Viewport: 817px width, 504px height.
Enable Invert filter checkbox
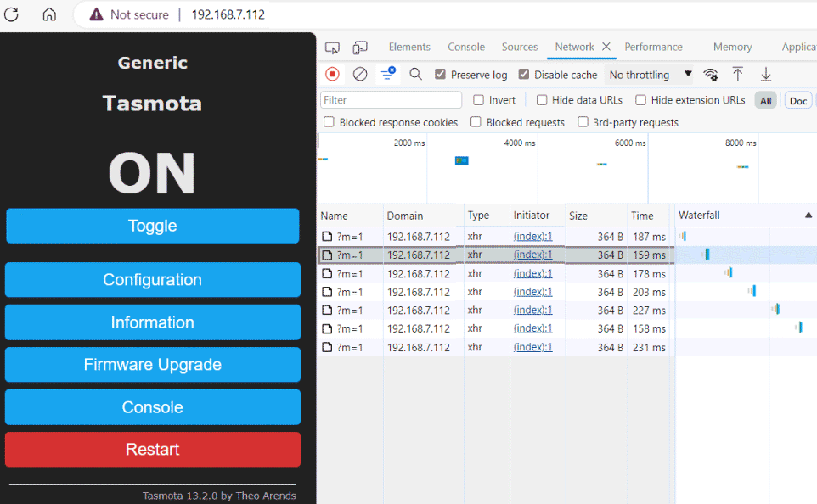pyautogui.click(x=478, y=100)
